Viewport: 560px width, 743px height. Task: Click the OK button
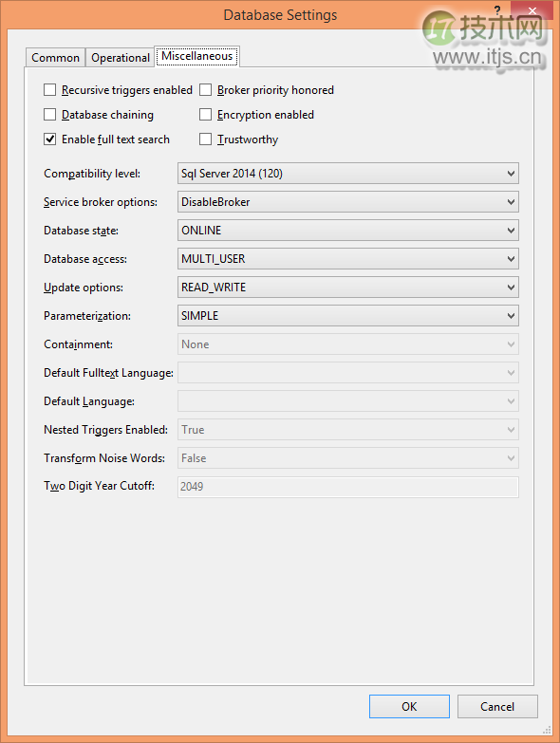coord(409,707)
